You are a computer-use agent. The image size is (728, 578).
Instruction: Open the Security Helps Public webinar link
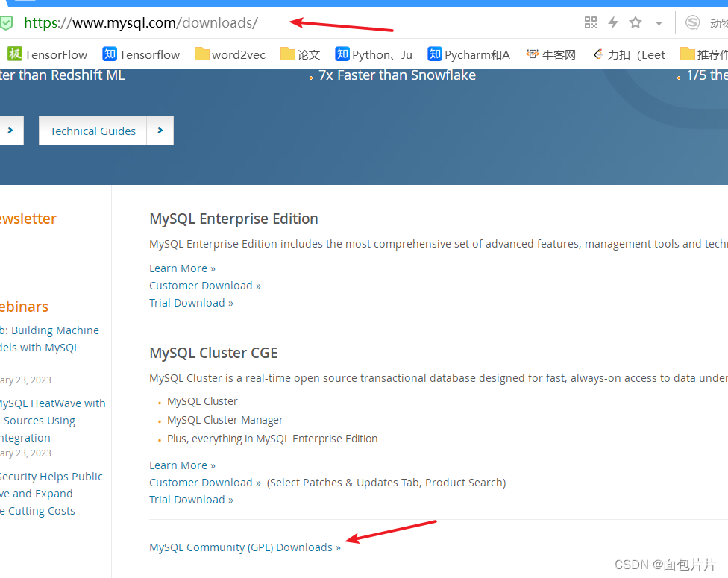click(51, 494)
